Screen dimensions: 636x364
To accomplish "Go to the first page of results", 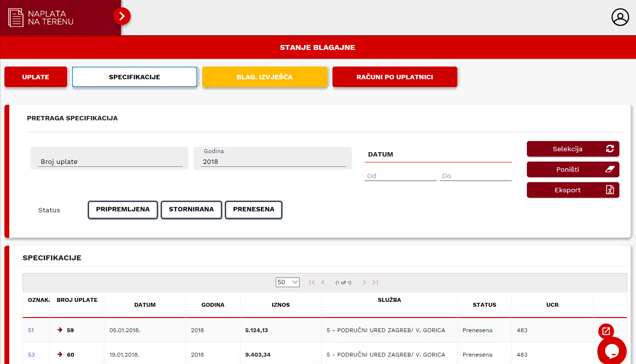I will tap(312, 282).
